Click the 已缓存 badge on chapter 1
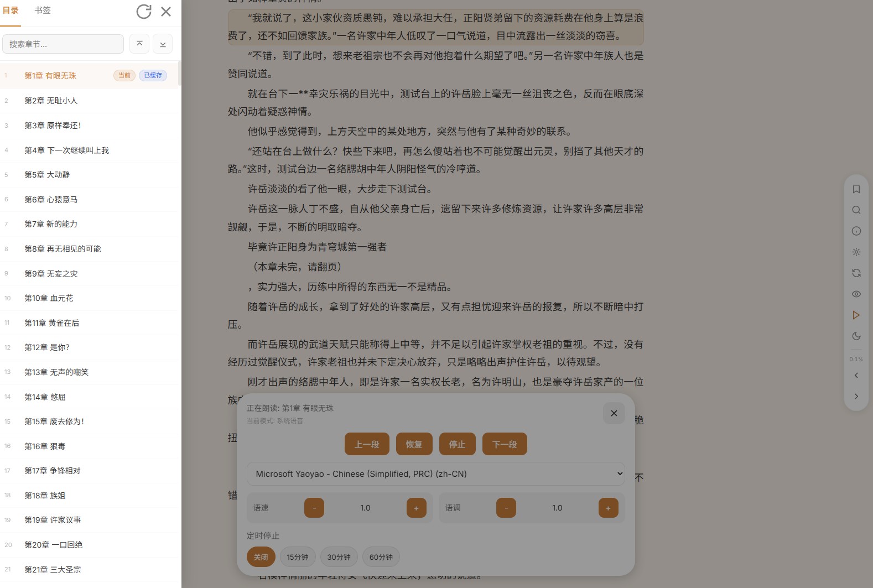Viewport: 873px width, 588px height. 153,75
